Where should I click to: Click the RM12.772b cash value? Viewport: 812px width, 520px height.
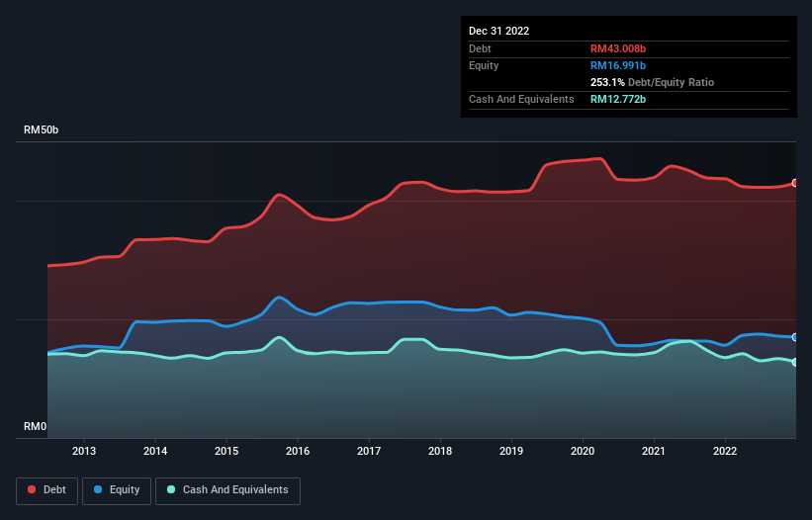point(618,99)
